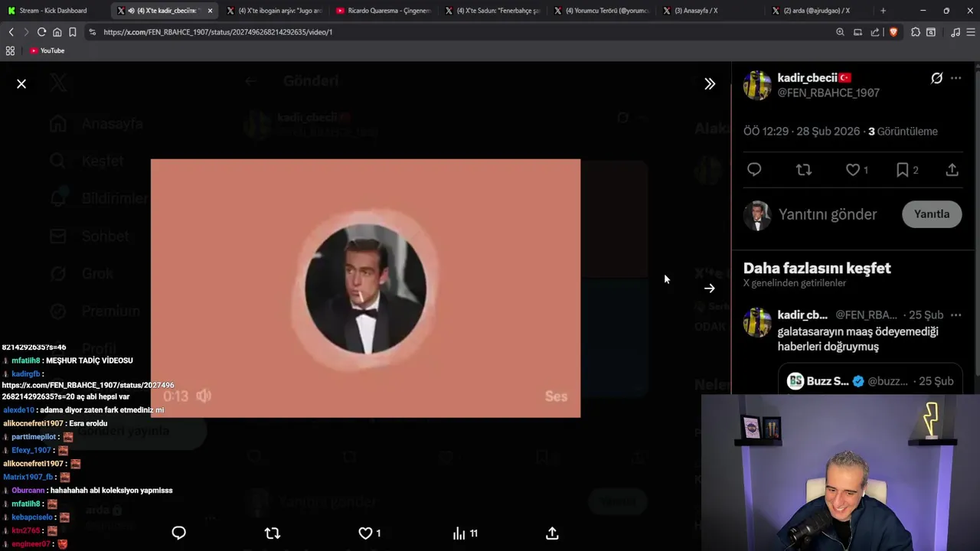Image resolution: width=980 pixels, height=551 pixels.
Task: Click the 'Daha fazlasını keşfet' heading
Action: (817, 268)
